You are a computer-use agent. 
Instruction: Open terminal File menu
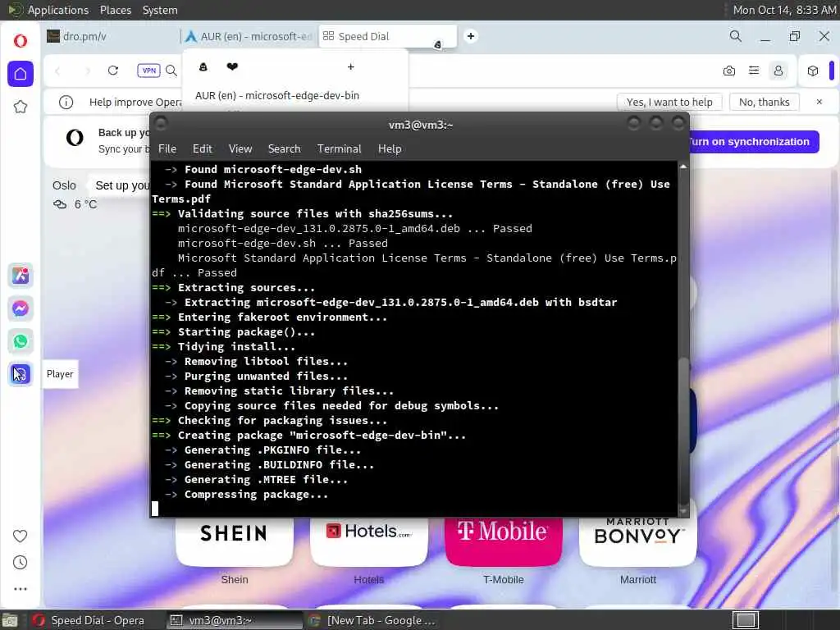167,149
